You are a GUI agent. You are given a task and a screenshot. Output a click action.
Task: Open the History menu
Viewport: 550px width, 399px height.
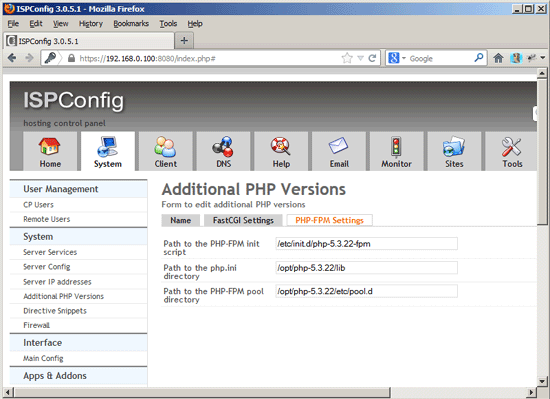(91, 23)
